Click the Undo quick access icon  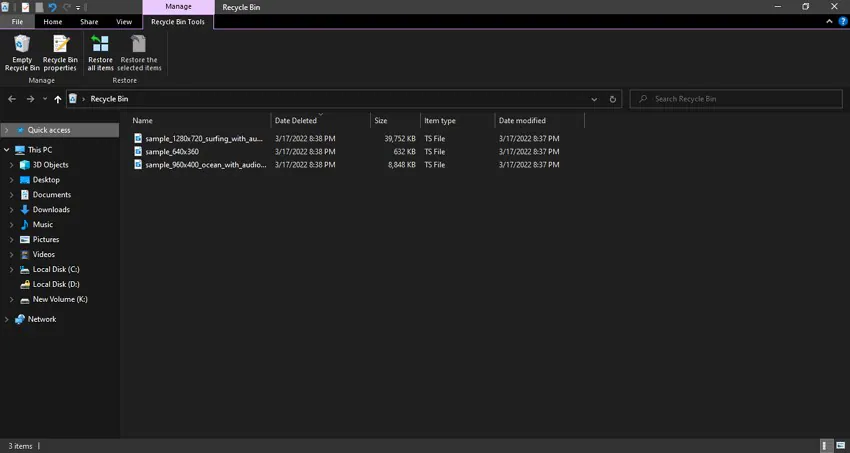point(53,7)
